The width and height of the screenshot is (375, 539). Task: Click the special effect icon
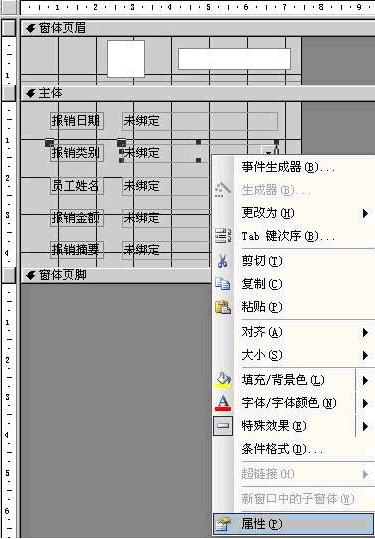[223, 426]
